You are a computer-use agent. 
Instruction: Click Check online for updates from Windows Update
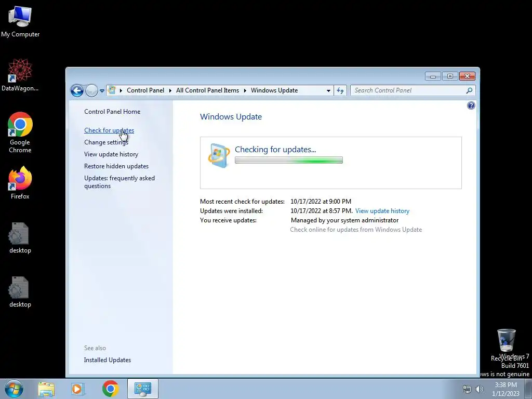tap(356, 230)
